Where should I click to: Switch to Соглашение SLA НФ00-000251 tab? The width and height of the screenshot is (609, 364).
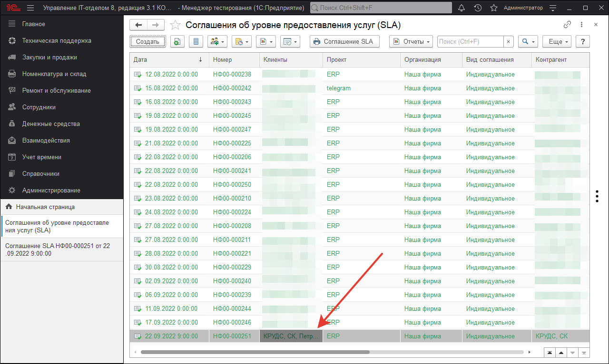[x=57, y=249]
